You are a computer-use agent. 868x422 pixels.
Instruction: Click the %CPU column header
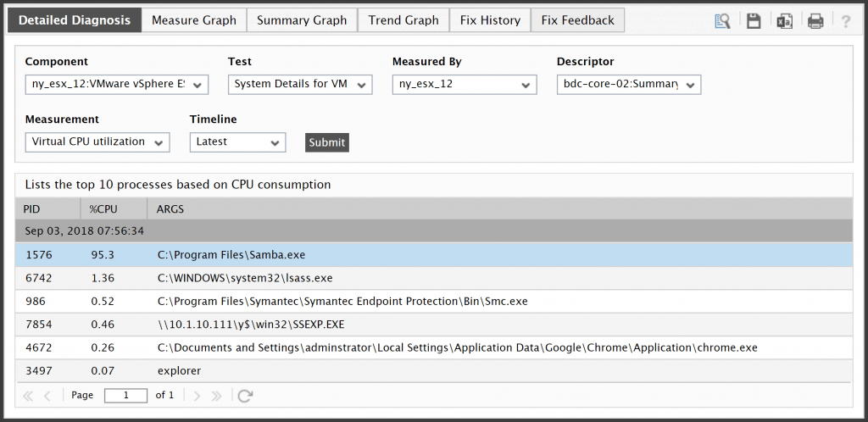point(114,209)
